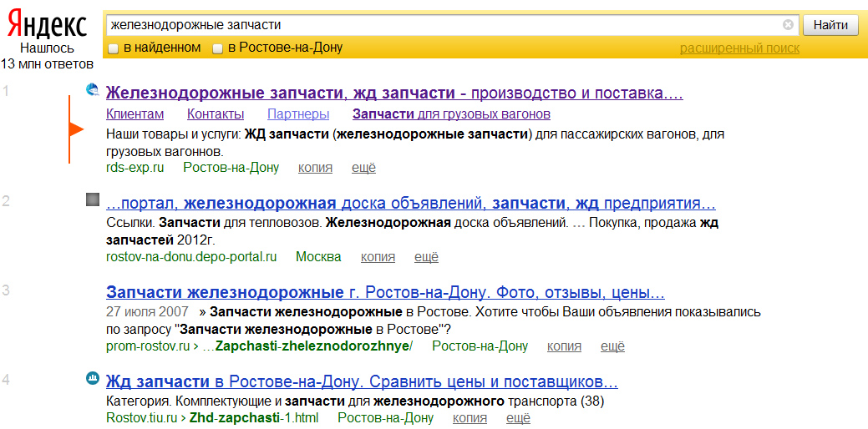Open result 'Запчасти железнодорожные г. Ростов-на-Дону'
Screen dimensions: 868x429
385,292
